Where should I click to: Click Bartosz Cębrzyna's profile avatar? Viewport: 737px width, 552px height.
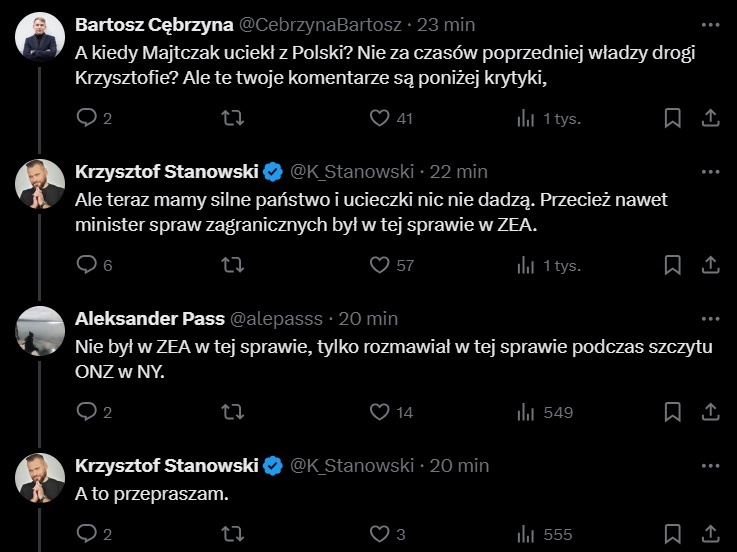pyautogui.click(x=41, y=37)
